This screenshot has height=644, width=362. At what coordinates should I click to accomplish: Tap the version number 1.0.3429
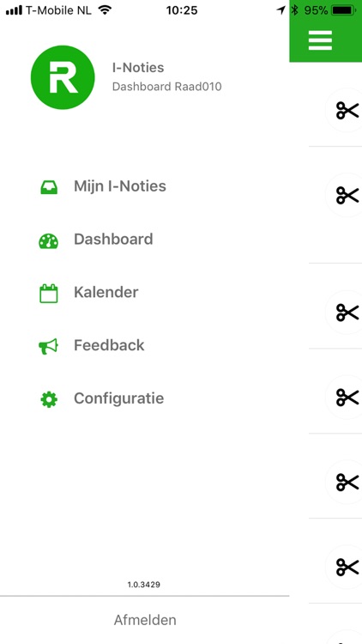click(x=143, y=585)
